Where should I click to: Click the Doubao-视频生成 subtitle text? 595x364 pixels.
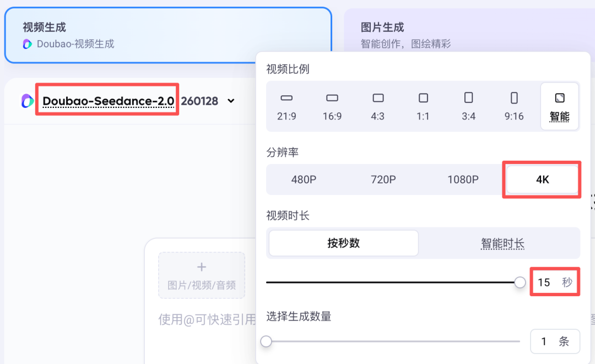tap(75, 44)
